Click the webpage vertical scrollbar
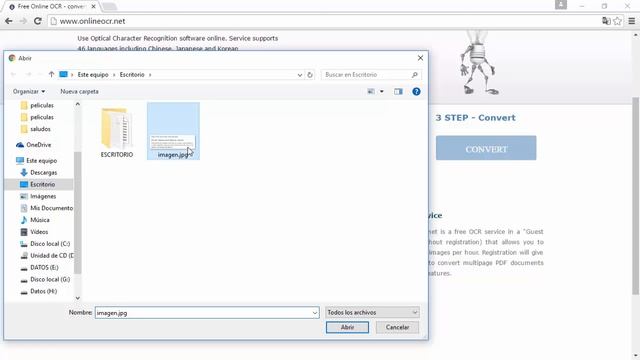The height and width of the screenshot is (360, 640). (636, 196)
